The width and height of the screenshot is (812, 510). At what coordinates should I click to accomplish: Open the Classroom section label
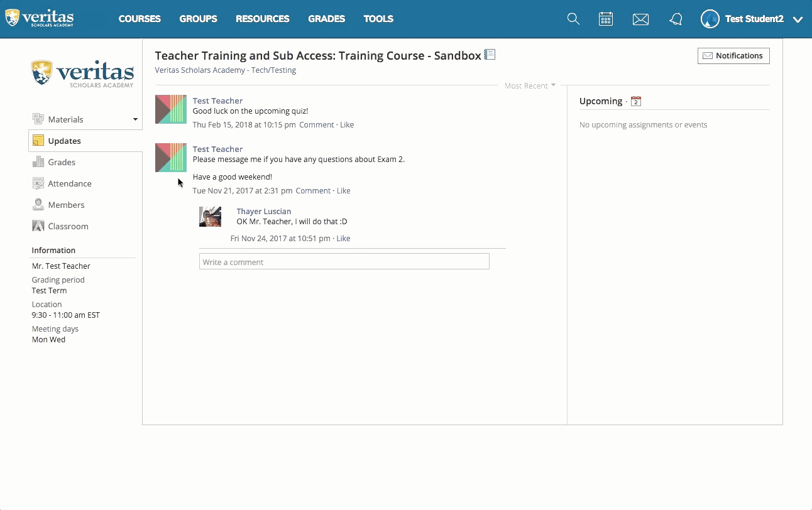coord(68,226)
